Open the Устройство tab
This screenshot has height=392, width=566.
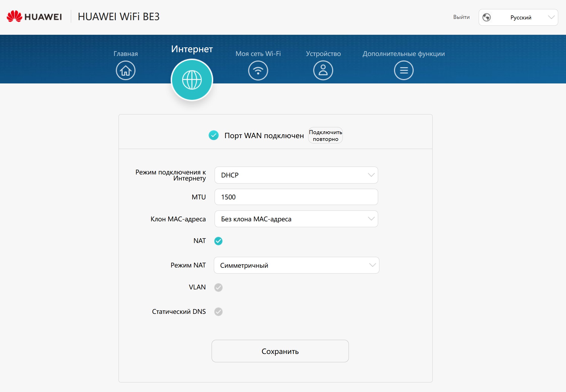point(323,54)
